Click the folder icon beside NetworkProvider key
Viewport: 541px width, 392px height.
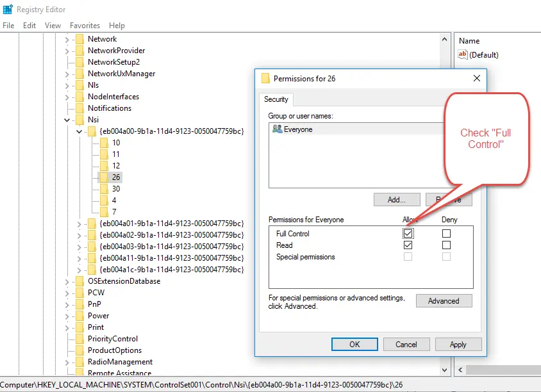tap(79, 51)
